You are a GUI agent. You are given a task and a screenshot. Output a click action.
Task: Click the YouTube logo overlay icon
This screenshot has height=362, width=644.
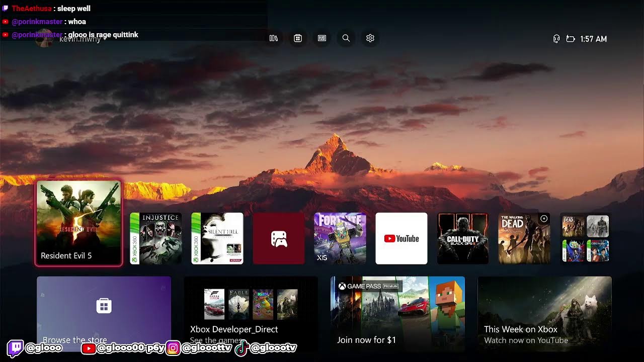[88, 348]
